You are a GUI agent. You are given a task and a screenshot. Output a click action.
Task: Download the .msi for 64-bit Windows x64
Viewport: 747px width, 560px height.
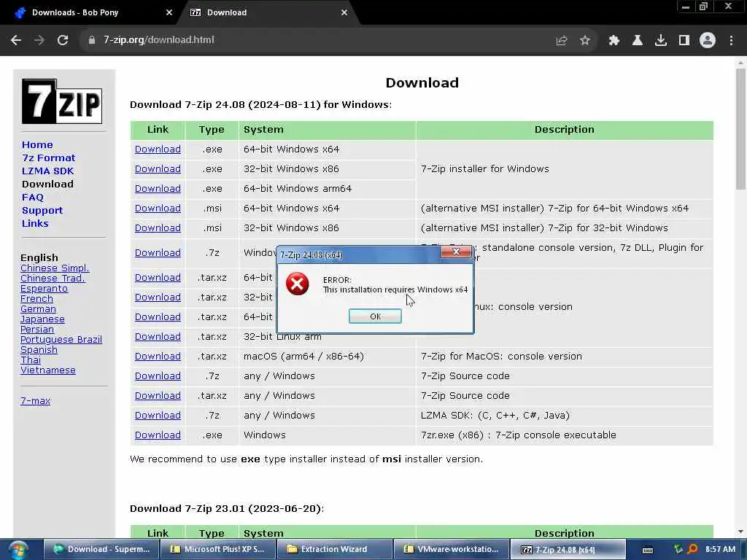158,208
